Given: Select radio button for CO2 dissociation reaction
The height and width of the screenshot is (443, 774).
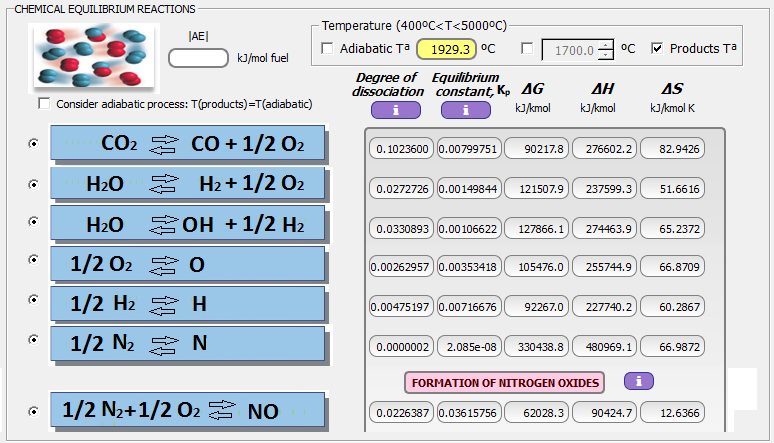Looking at the screenshot, I should [x=34, y=144].
